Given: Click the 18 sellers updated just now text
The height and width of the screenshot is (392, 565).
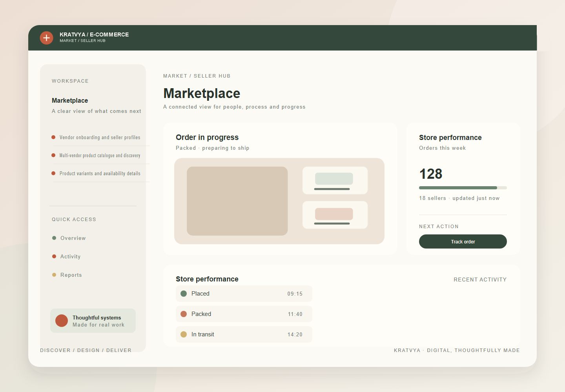Looking at the screenshot, I should click(x=459, y=198).
